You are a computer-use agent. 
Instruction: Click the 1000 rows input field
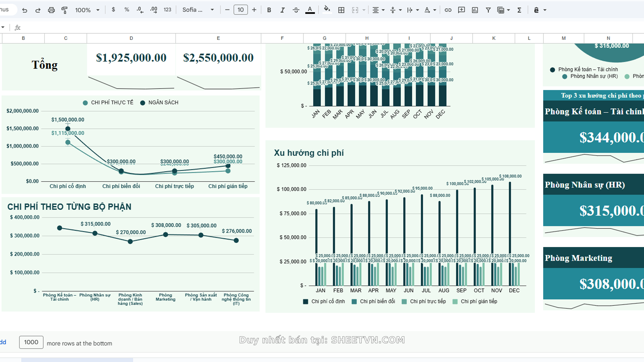click(x=31, y=342)
